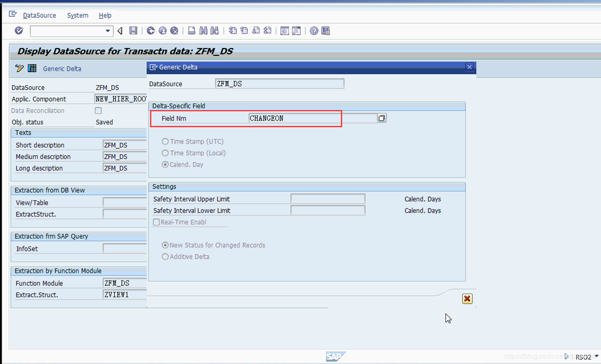
Task: Click the Extract.Struct. field ZVIEW1
Action: click(125, 295)
